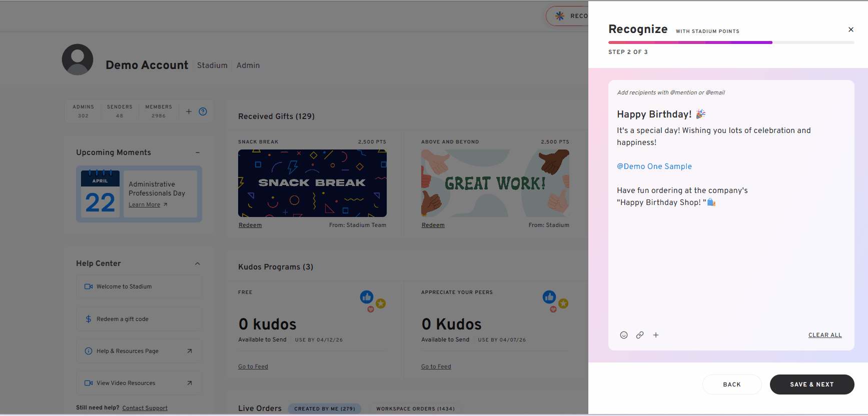868x416 pixels.
Task: Click the video camera icon beside View Video Resources
Action: coord(89,383)
